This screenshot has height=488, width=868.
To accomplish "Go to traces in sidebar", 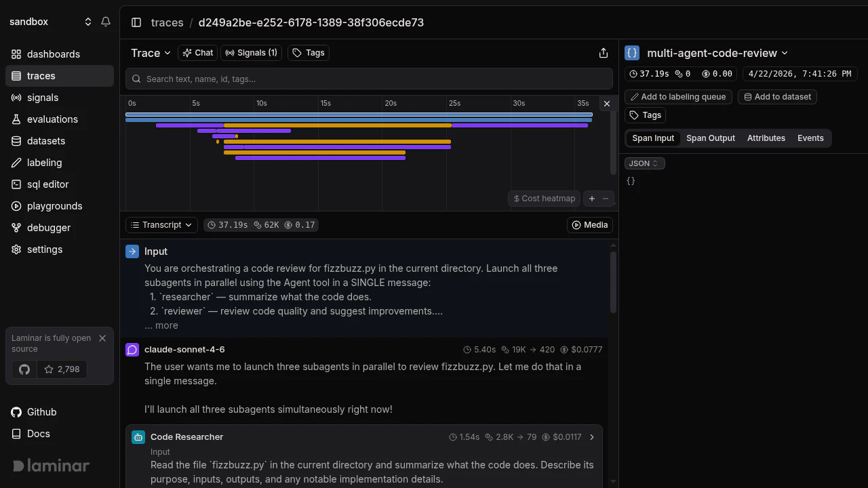I will (x=60, y=76).
